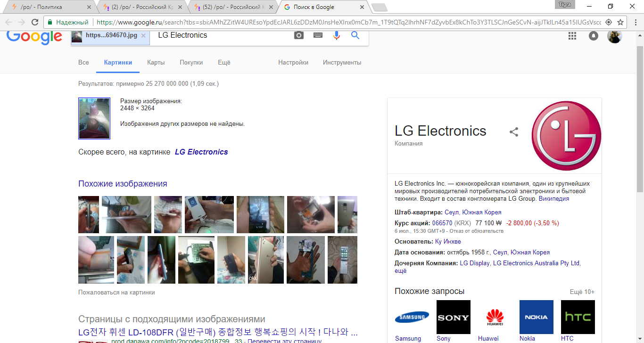
Task: Click founder Ку Инхве link
Action: (448, 242)
